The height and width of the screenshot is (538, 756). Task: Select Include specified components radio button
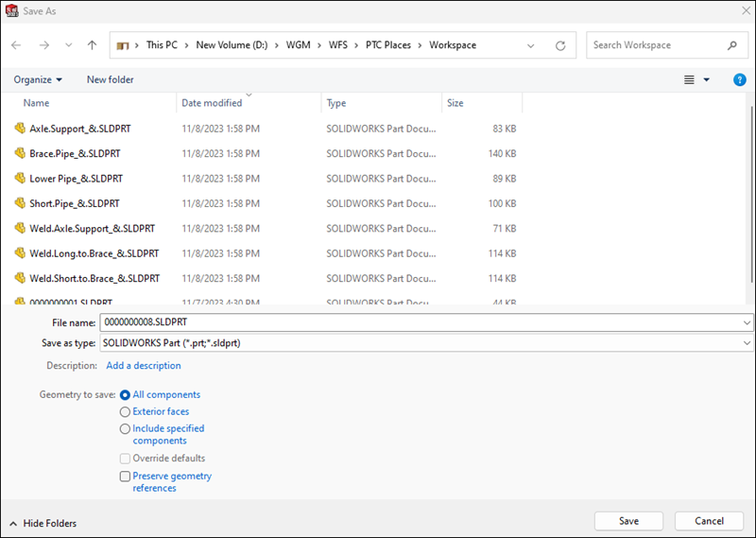click(x=125, y=428)
